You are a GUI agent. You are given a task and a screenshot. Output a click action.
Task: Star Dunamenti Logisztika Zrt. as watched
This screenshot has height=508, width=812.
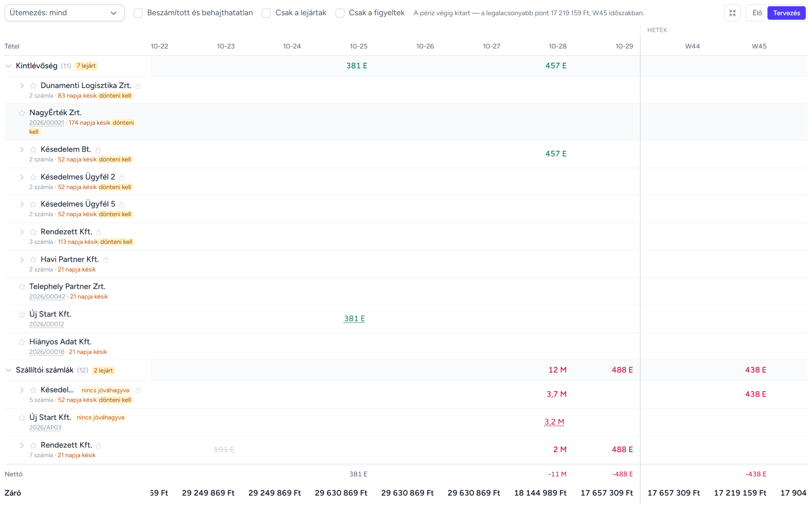[33, 86]
